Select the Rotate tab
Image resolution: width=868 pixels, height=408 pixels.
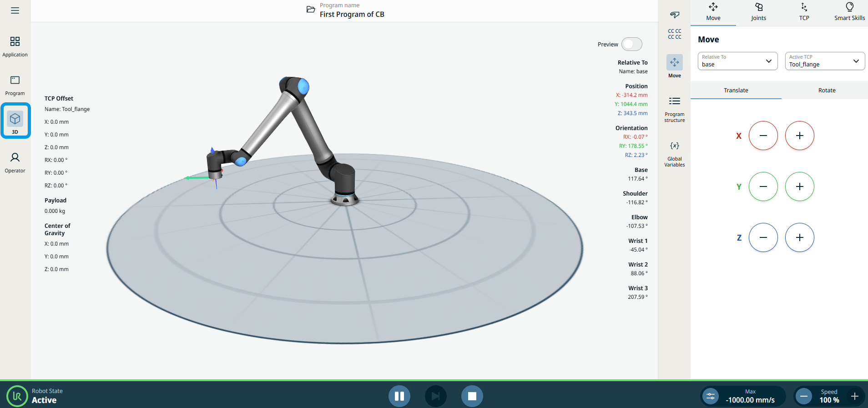(827, 90)
